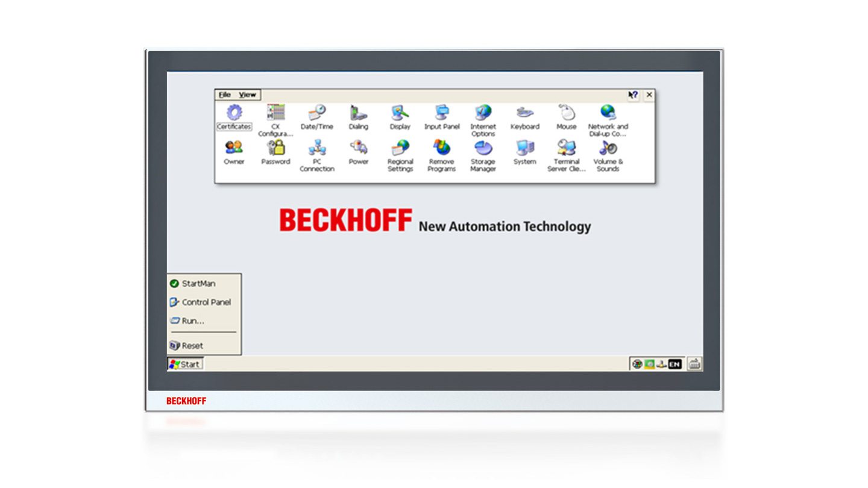Screen dimensions: 868x488
Task: Click the network connection tray icon
Action: [x=661, y=364]
